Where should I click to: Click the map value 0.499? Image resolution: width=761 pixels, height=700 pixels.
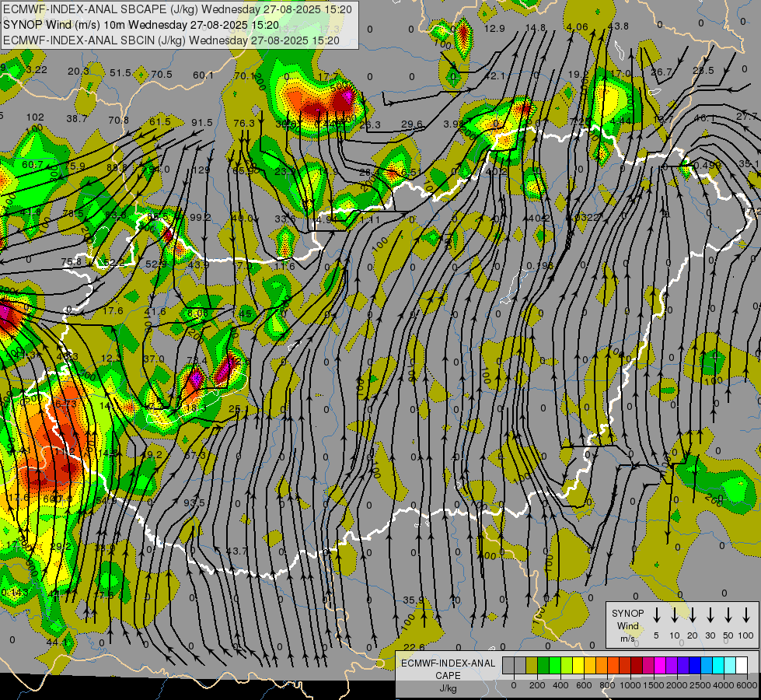click(x=707, y=165)
